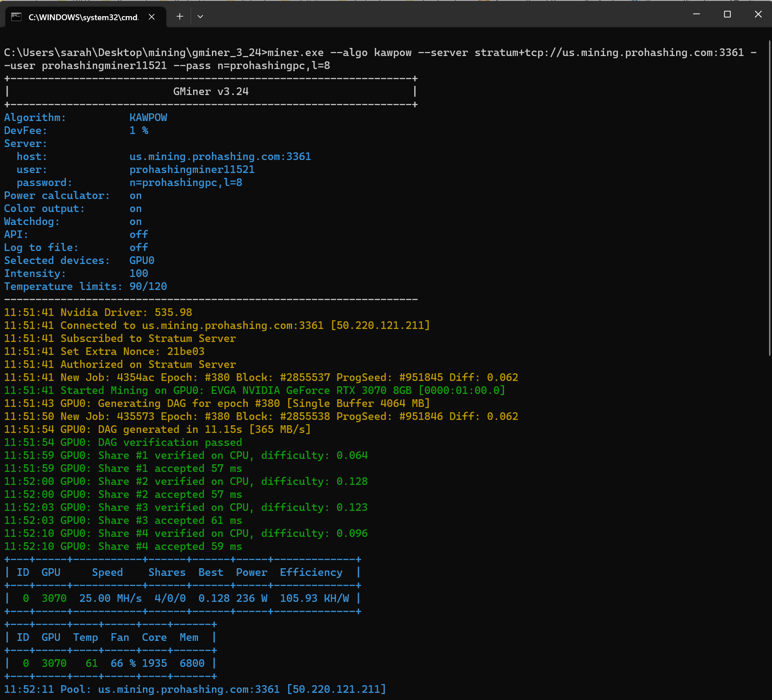Click the 'GMiner v3.24' banner text
Viewport: 772px width, 700px height.
(211, 91)
